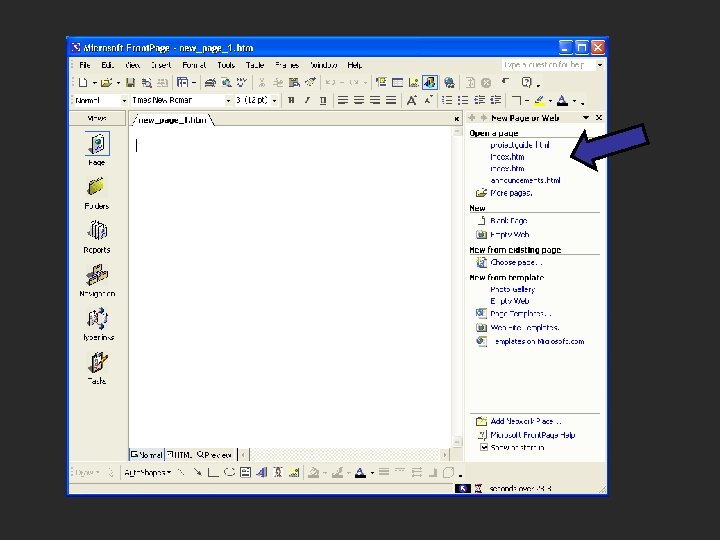Click the Type a question for help box
This screenshot has width=720, height=540.
point(548,65)
